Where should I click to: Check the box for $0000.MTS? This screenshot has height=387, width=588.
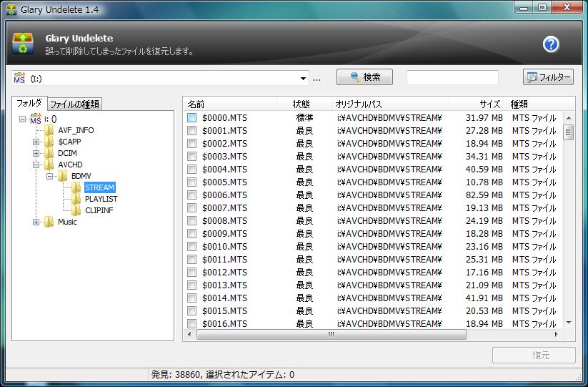(191, 118)
